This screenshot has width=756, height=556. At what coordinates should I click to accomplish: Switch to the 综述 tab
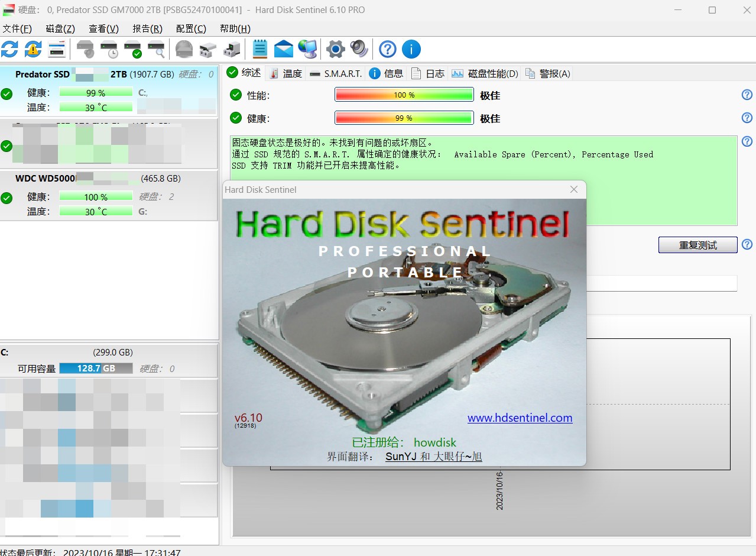click(245, 72)
